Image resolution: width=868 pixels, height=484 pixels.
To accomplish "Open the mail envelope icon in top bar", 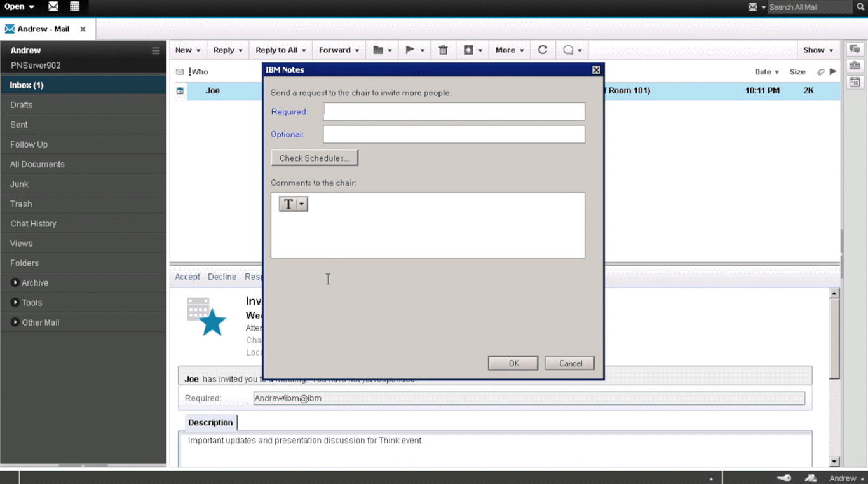I will coord(53,6).
